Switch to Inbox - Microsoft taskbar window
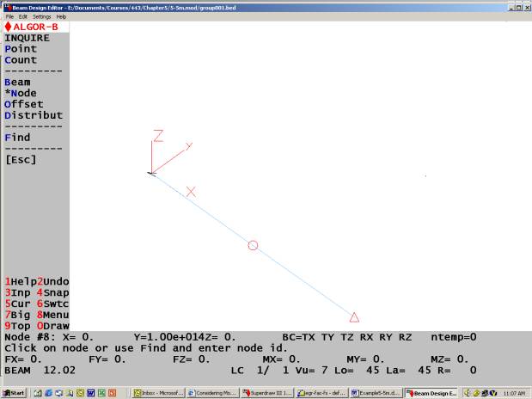This screenshot has height=399, width=532. (x=158, y=393)
